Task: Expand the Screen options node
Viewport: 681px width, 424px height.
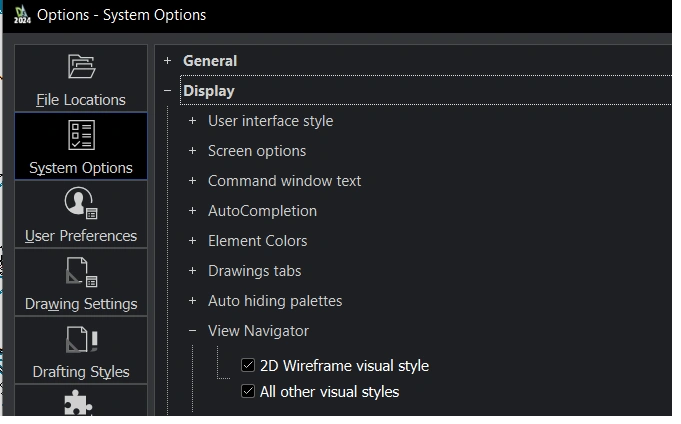Action: click(x=192, y=151)
